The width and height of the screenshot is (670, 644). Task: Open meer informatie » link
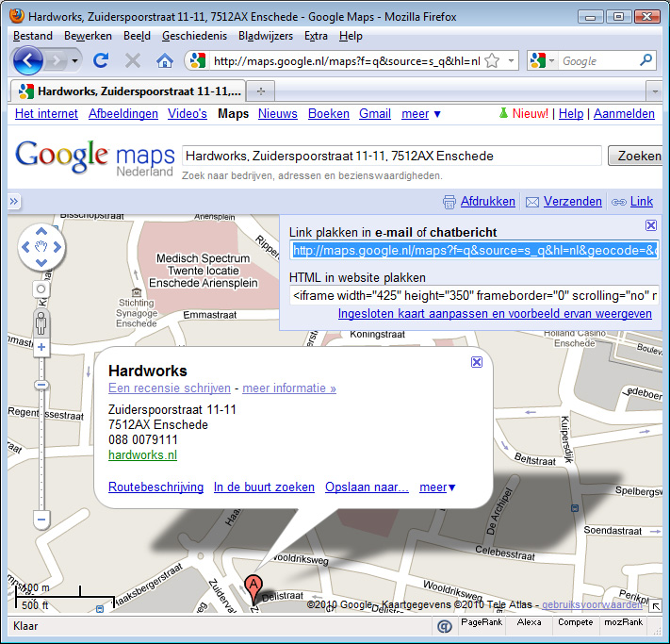pos(289,388)
